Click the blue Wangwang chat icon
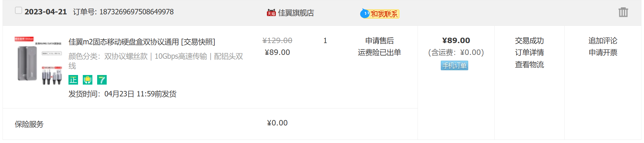The width and height of the screenshot is (644, 143). click(x=364, y=13)
